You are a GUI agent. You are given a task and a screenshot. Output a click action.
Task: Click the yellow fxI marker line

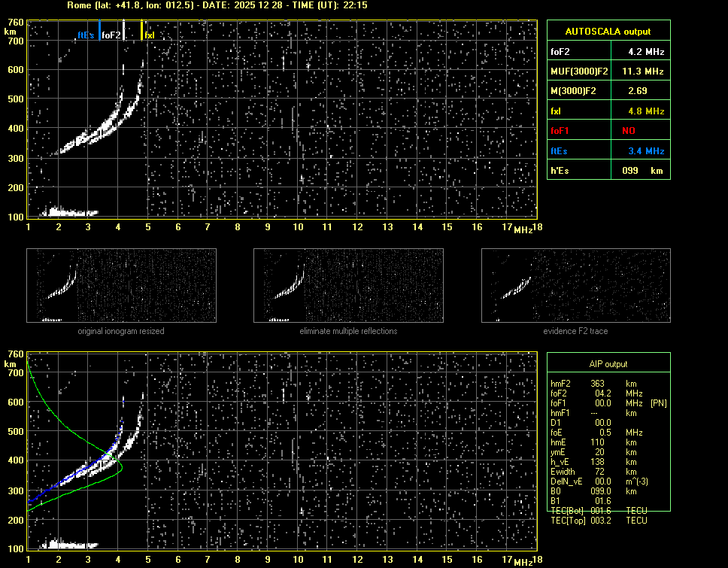(141, 29)
